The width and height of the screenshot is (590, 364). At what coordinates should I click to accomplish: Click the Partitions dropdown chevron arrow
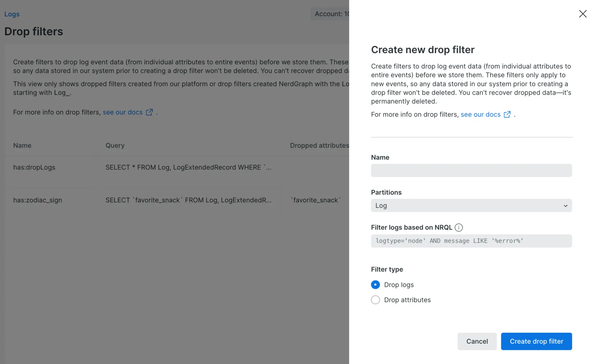565,206
